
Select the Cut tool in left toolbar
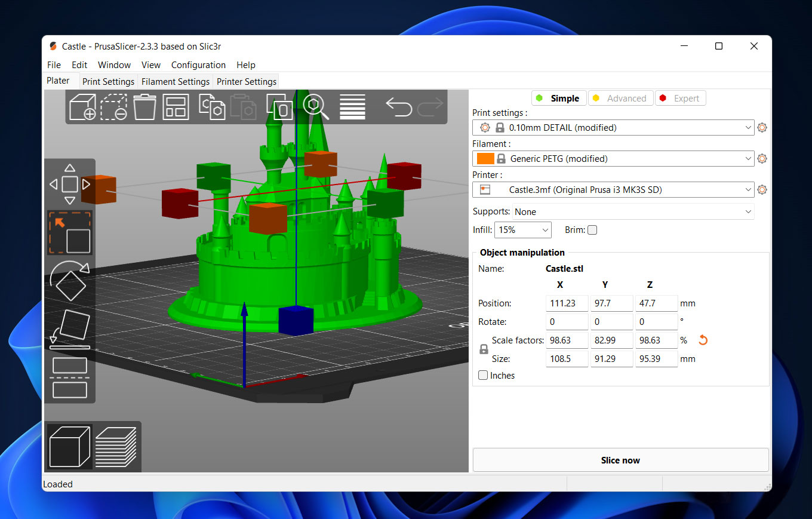coord(70,377)
